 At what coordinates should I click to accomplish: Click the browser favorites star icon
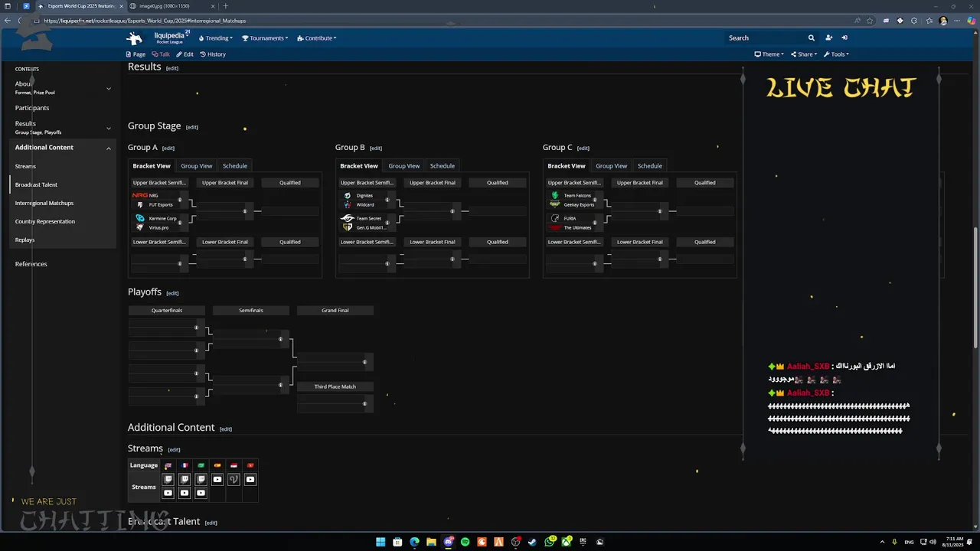(870, 21)
